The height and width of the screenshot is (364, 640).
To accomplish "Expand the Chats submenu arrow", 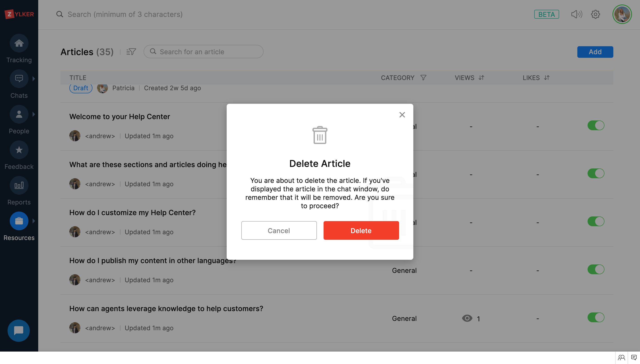I will pos(34,79).
